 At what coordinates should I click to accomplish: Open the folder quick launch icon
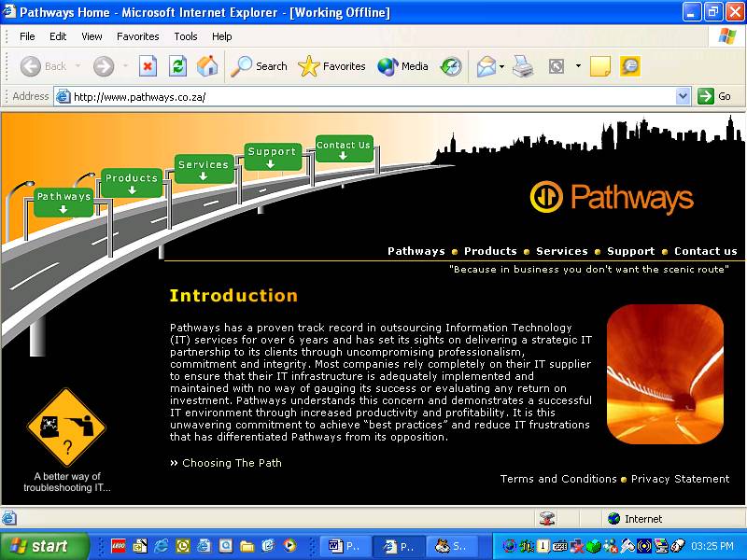[247, 546]
